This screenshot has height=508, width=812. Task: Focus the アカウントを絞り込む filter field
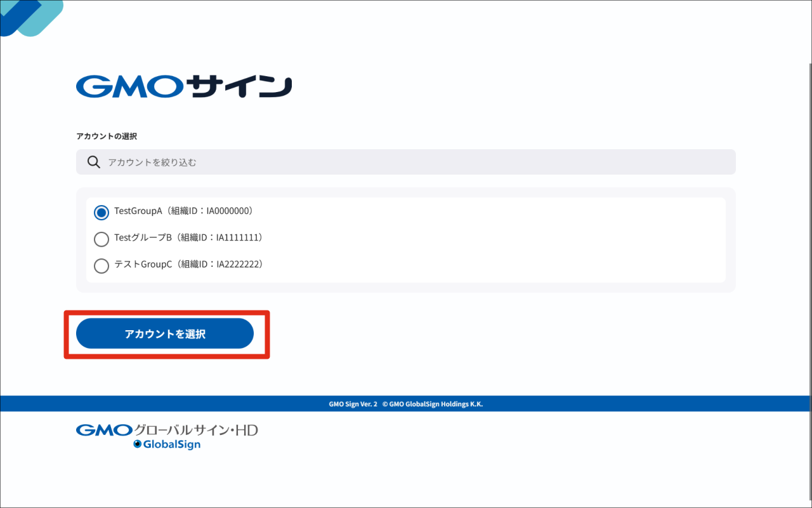tap(406, 162)
